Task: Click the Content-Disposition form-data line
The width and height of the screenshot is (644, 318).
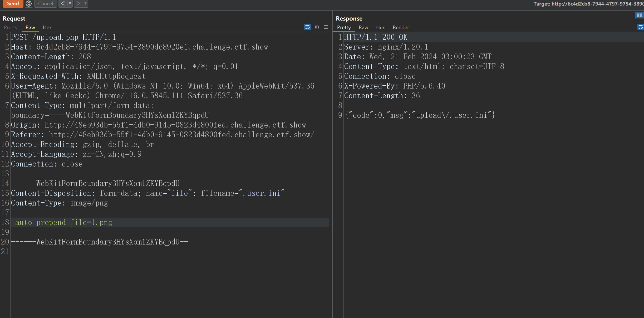Action: pos(148,193)
